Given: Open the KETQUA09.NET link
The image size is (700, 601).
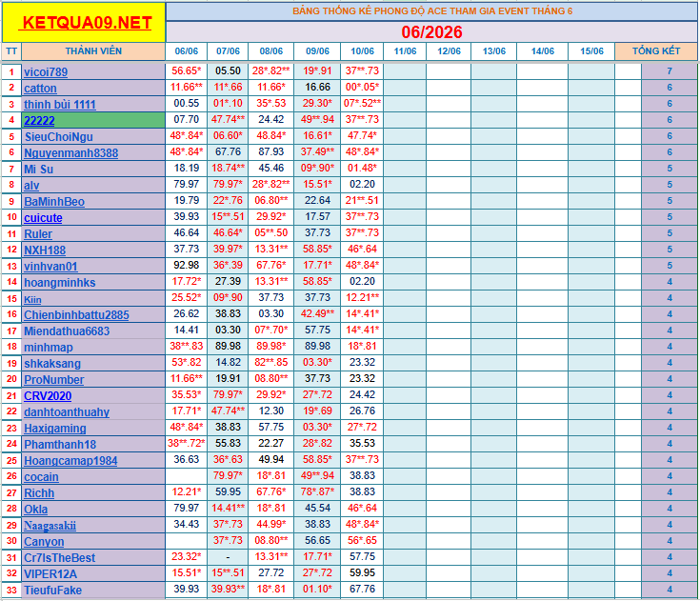Looking at the screenshot, I should (x=87, y=23).
